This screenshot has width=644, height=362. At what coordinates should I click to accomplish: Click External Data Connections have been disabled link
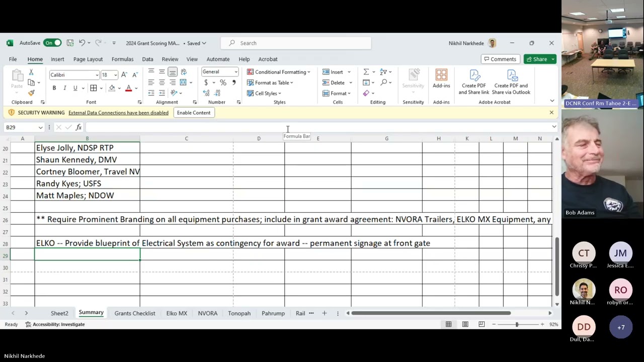[x=118, y=113]
